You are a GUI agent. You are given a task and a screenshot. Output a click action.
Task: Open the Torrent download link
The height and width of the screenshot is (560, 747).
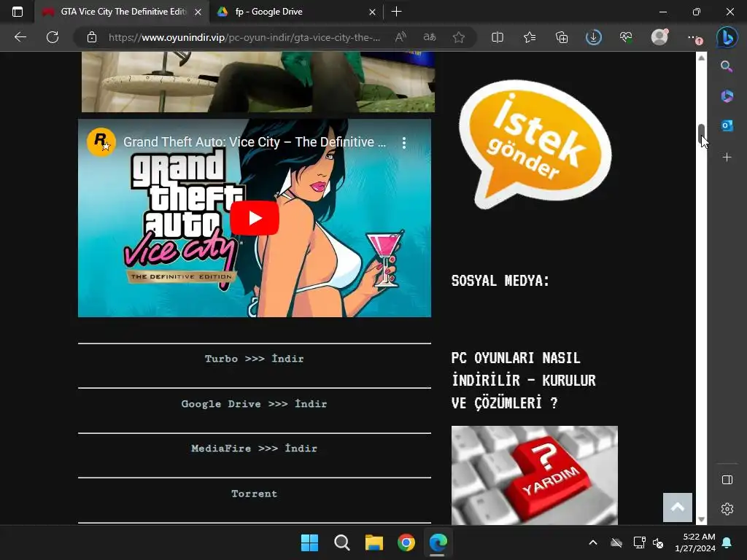click(255, 494)
